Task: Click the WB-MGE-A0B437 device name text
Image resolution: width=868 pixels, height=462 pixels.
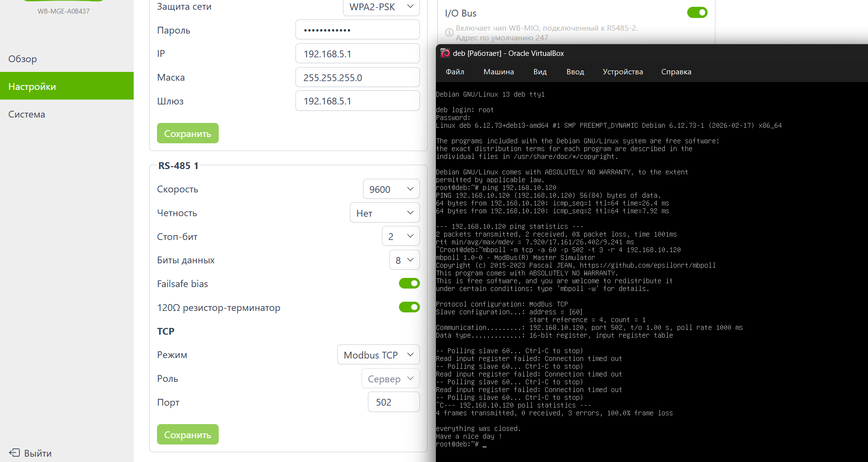Action: pyautogui.click(x=64, y=11)
